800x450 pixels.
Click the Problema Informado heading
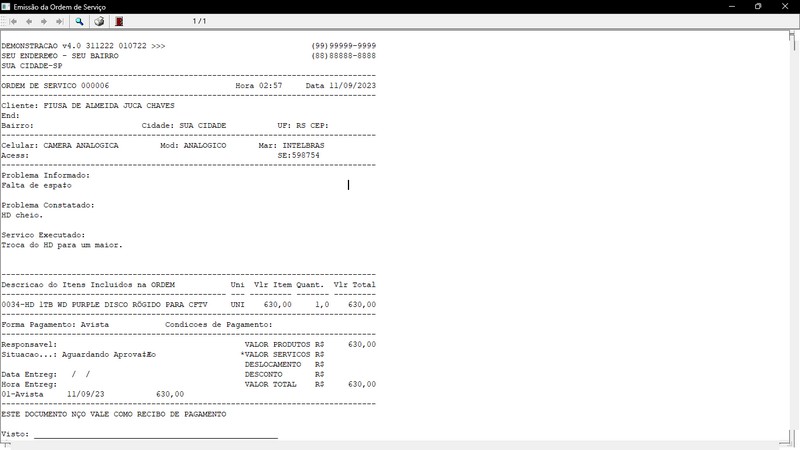(x=45, y=176)
